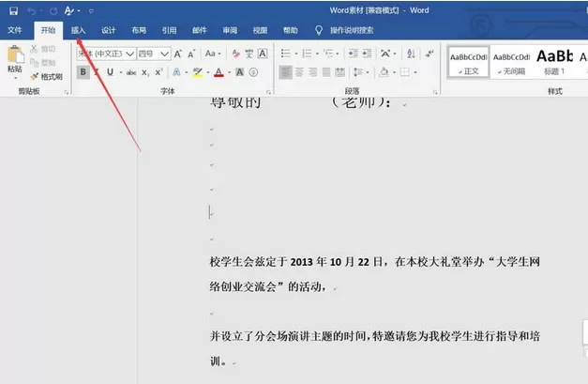The image size is (588, 384).
Task: Click the clear formatting eraser icon
Action: (235, 54)
